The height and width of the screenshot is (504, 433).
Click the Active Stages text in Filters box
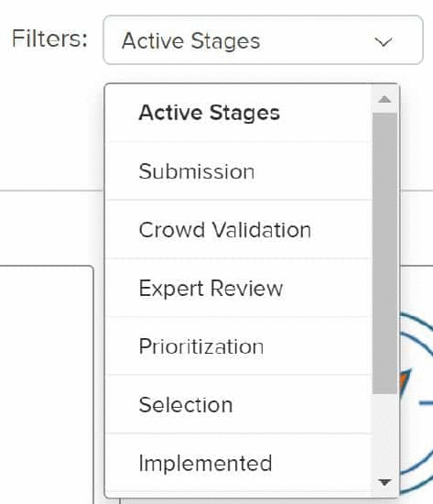tap(191, 42)
